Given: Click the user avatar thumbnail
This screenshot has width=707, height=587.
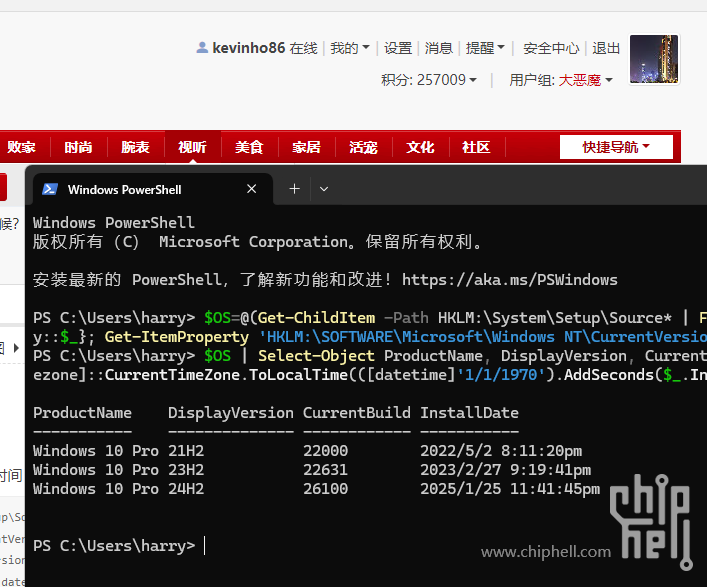Looking at the screenshot, I should click(x=654, y=59).
